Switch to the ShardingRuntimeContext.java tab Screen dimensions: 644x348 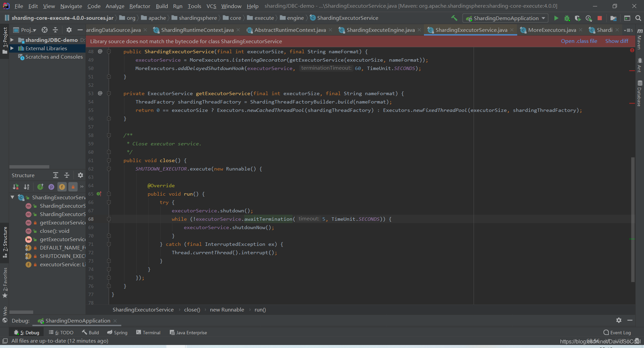click(x=197, y=30)
